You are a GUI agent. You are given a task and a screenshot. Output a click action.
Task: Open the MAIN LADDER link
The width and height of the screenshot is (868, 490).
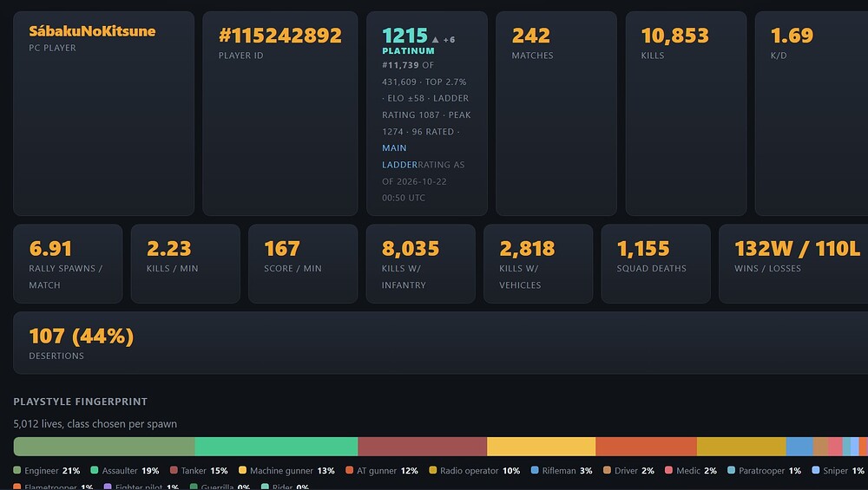(399, 156)
